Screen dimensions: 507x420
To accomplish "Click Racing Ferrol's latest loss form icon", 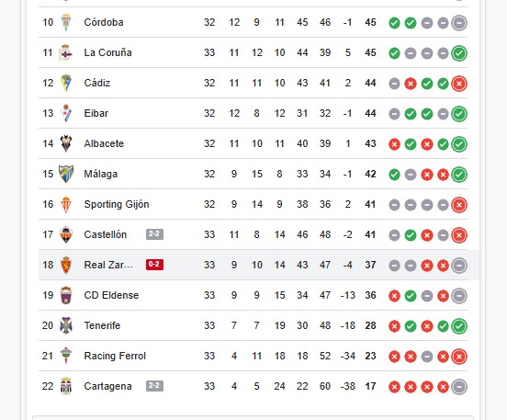I will click(x=459, y=357).
